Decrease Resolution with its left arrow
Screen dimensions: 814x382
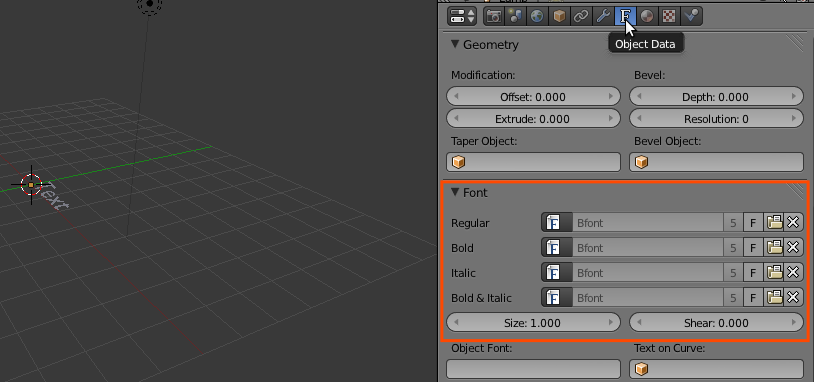click(x=639, y=118)
